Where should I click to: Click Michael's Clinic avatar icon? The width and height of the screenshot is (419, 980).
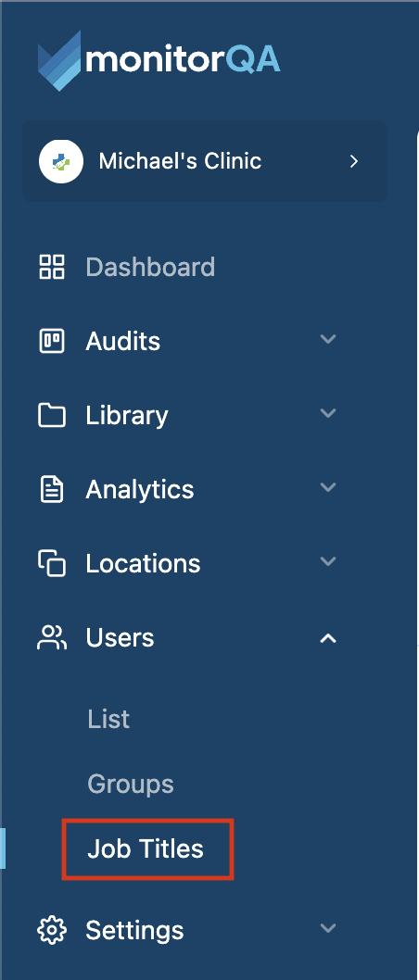(x=60, y=161)
